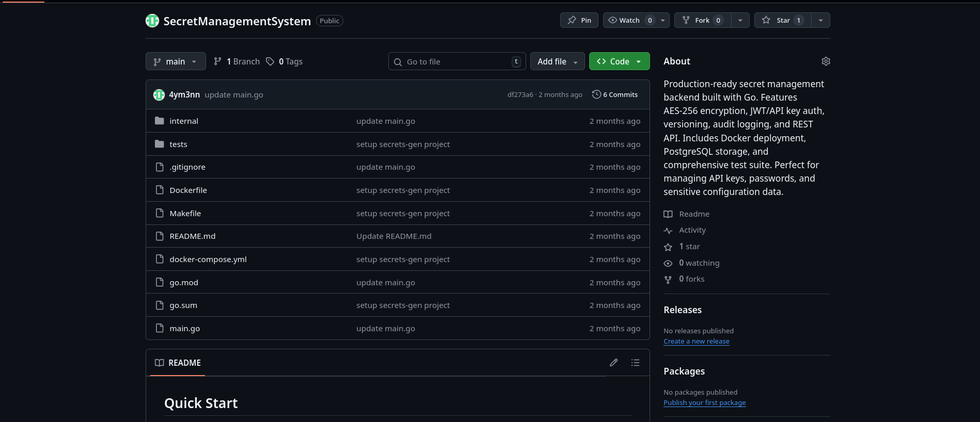Click Create a new release link

pyautogui.click(x=697, y=342)
